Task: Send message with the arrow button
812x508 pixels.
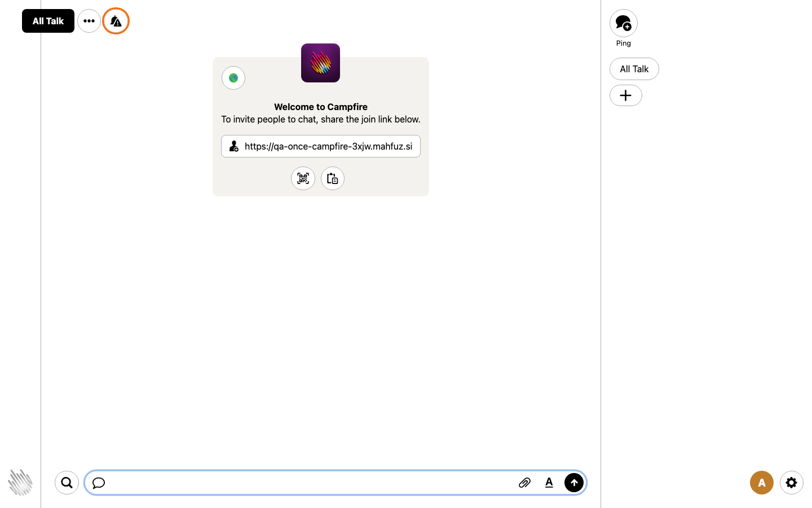Action: tap(574, 483)
